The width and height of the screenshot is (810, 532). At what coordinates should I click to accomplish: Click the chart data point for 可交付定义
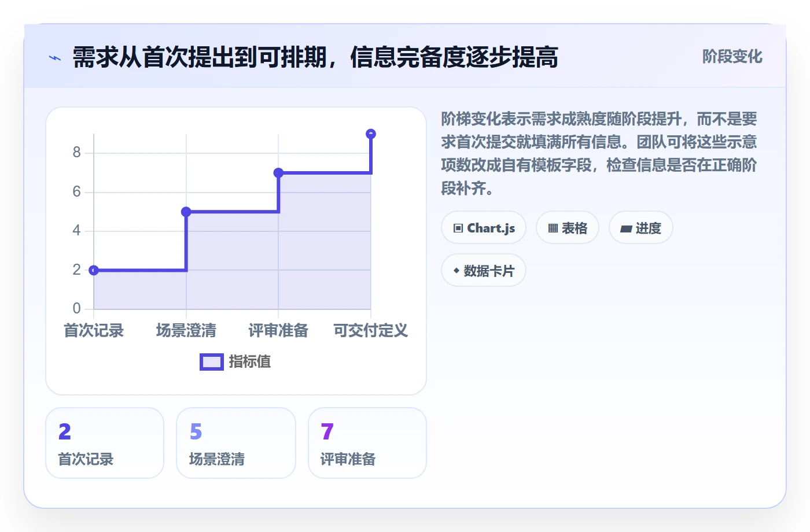371,134
